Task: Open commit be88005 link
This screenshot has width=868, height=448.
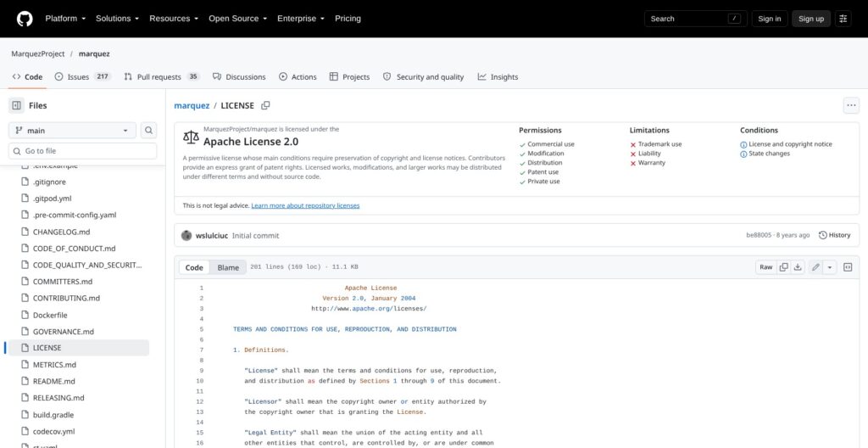Action: pos(759,235)
